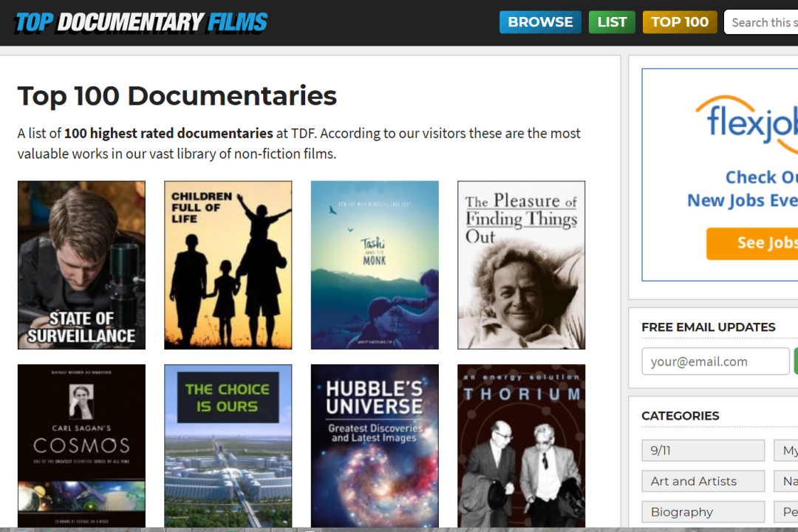Click the FREE EMAIL UPDATES heading

[x=708, y=327]
